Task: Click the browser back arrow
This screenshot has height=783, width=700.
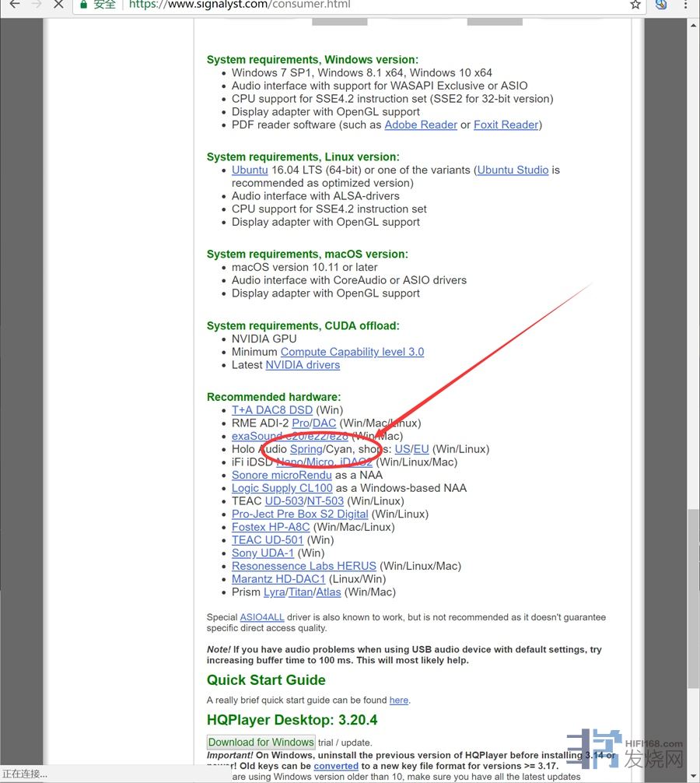Action: point(14,4)
